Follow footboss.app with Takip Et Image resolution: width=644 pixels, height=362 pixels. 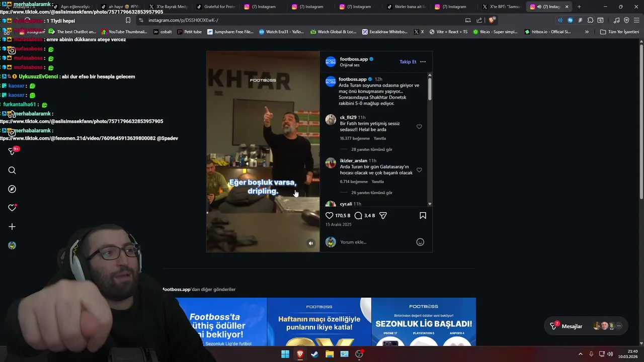408,62
